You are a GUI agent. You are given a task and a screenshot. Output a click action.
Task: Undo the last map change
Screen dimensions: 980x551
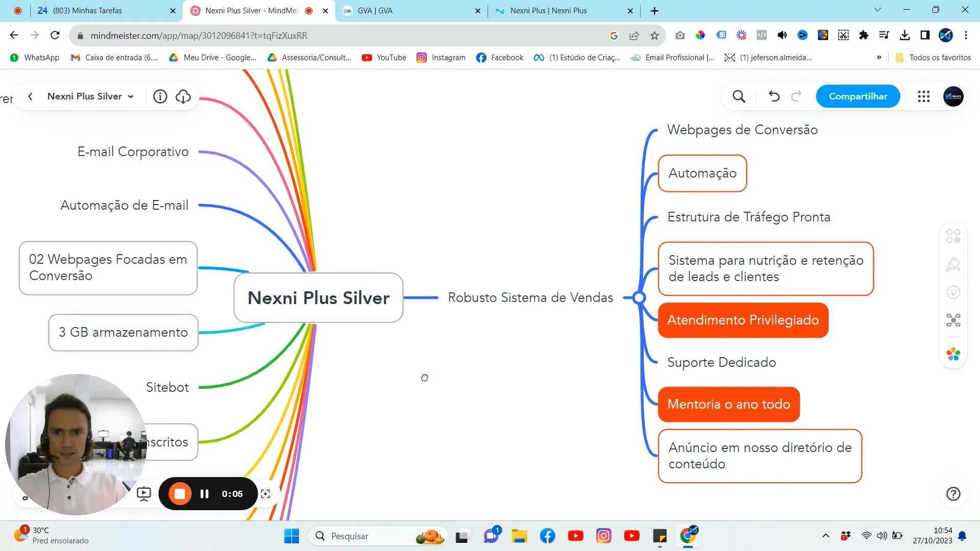tap(774, 96)
